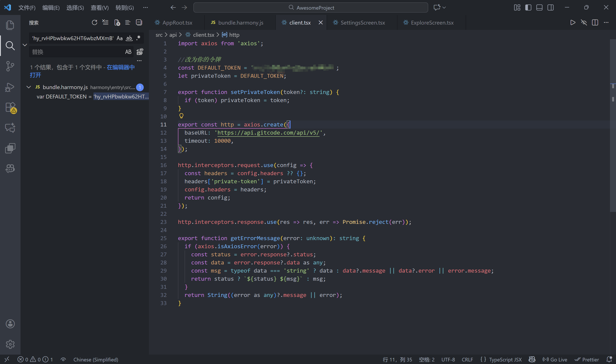Click the Run play button in editor toolbar

tap(573, 23)
